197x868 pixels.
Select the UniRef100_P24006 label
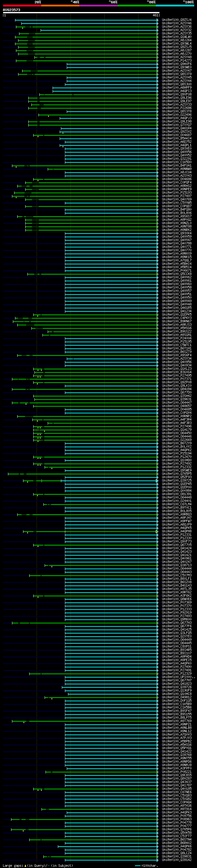click(176, 338)
